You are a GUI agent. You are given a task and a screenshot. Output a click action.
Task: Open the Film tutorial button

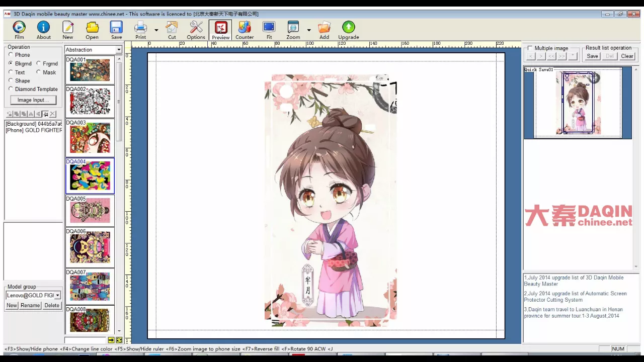point(19,30)
